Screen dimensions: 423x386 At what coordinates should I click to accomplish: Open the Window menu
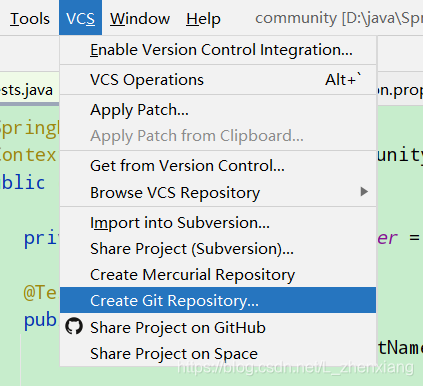click(x=140, y=19)
